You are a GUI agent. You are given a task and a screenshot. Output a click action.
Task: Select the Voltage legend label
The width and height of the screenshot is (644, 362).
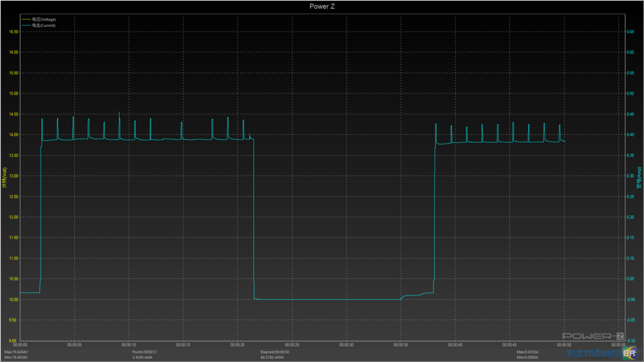tap(44, 19)
